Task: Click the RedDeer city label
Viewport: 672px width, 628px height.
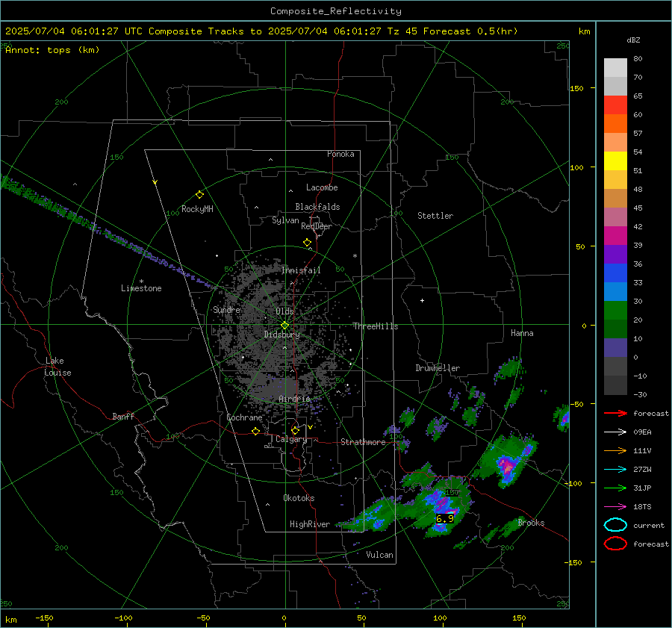Action: click(317, 226)
